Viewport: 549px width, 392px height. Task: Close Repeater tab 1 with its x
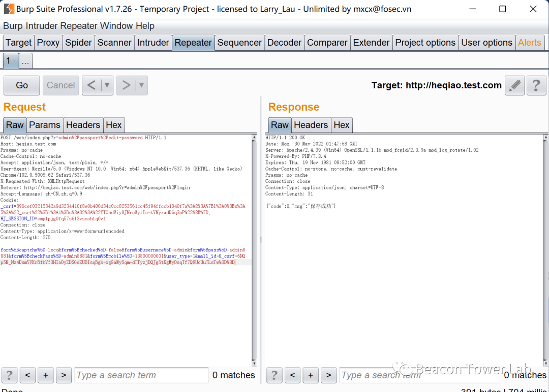(x=14, y=61)
